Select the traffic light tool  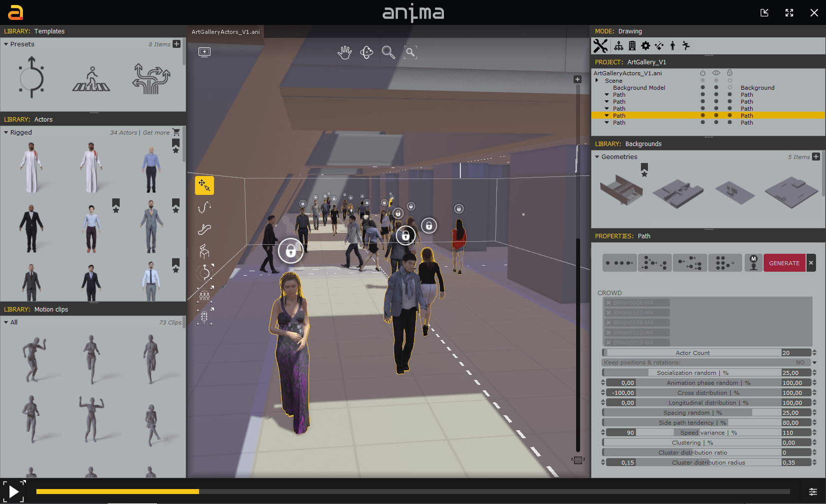pyautogui.click(x=205, y=317)
